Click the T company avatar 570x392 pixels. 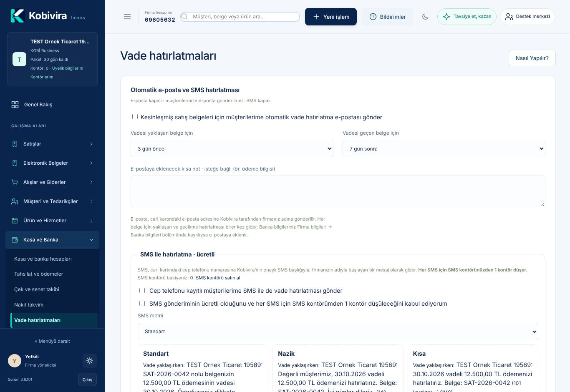19,59
